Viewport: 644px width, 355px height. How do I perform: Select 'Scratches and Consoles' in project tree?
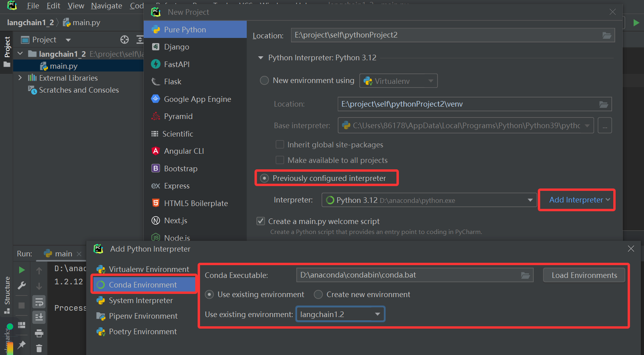(78, 90)
